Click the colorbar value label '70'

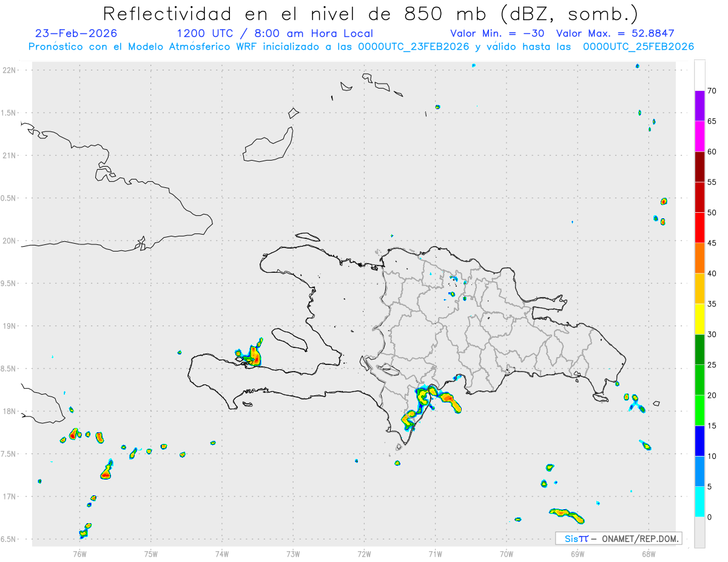(712, 91)
